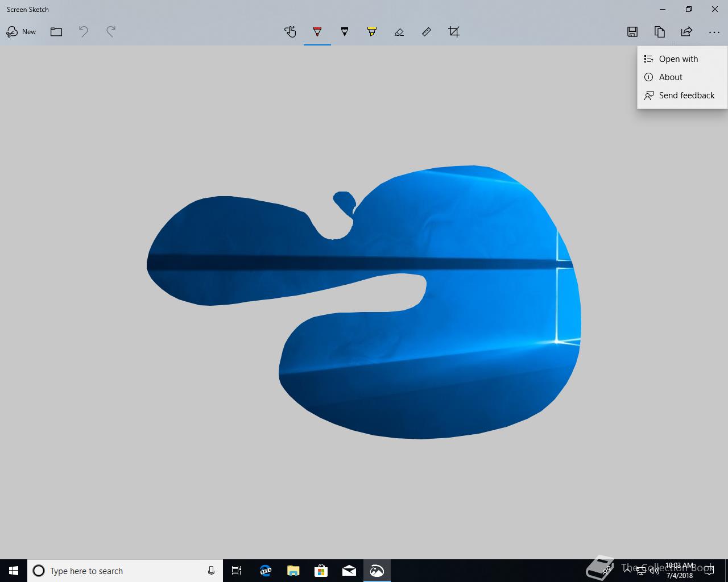Open Microsoft Store from the taskbar

click(x=321, y=571)
